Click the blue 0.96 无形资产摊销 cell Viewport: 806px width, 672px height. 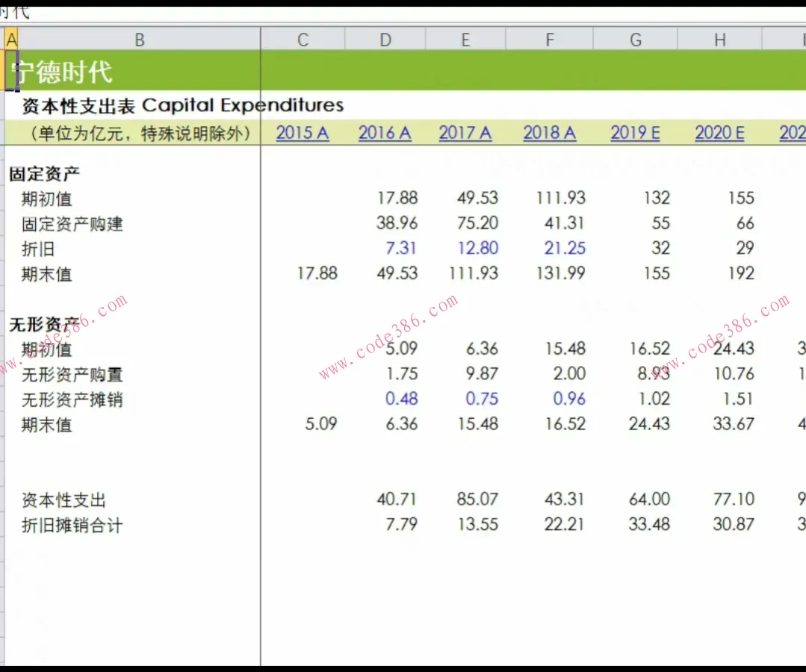coord(568,399)
